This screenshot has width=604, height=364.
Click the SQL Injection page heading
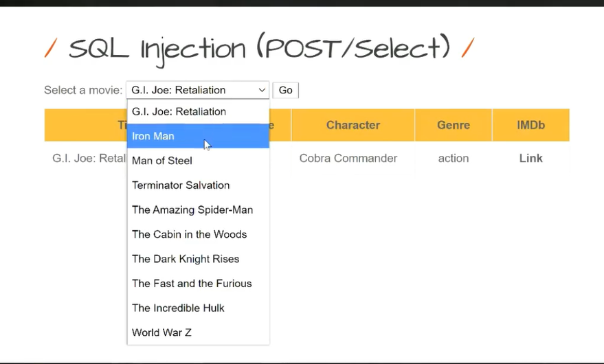pyautogui.click(x=259, y=48)
